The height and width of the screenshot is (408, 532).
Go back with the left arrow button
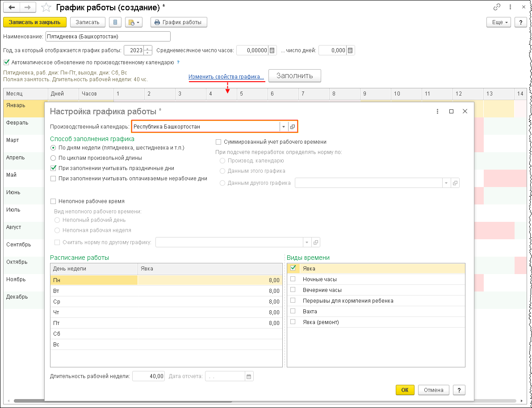(x=12, y=7)
